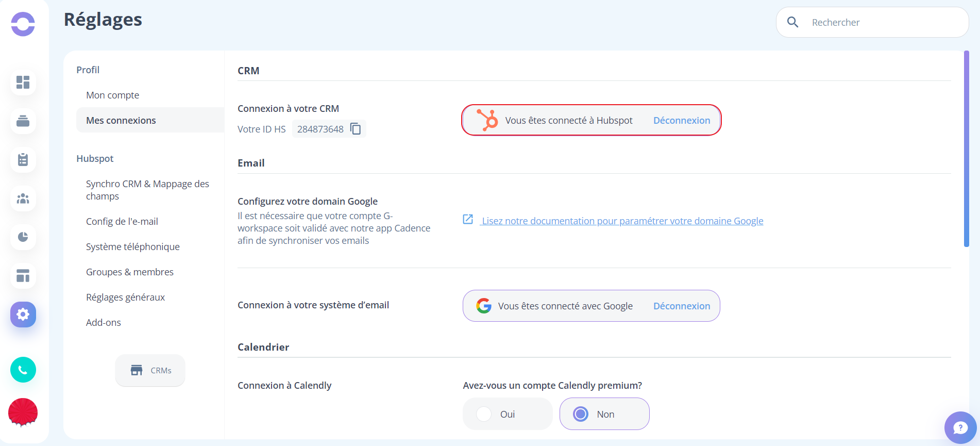Click the Réglages page title
This screenshot has height=446, width=980.
(103, 20)
